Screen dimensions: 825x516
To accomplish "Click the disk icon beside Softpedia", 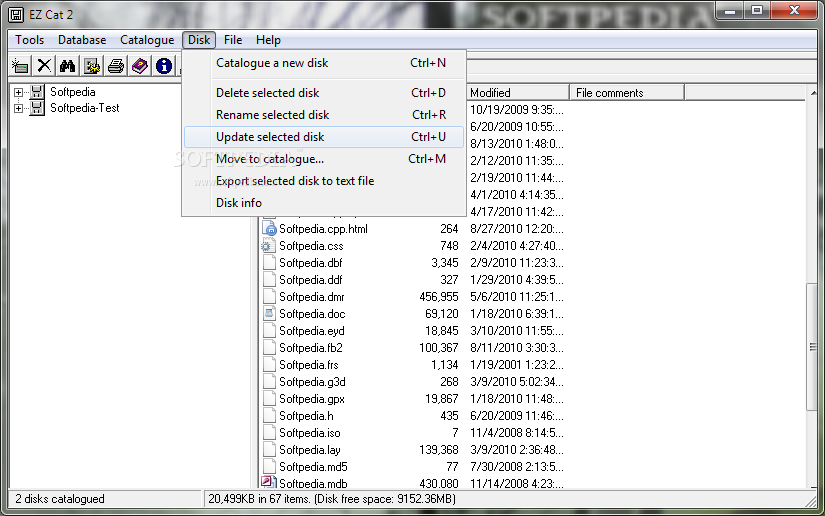I will click(36, 92).
